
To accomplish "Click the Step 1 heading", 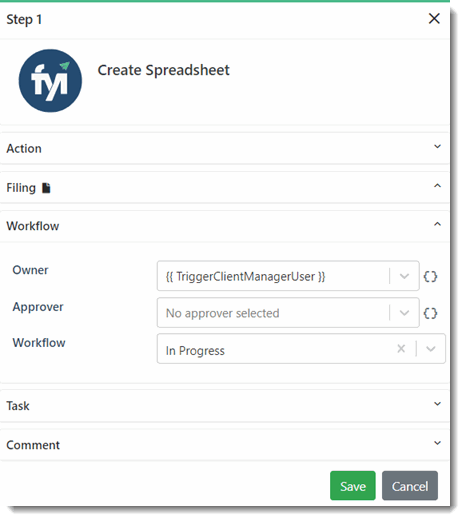I will (x=24, y=19).
